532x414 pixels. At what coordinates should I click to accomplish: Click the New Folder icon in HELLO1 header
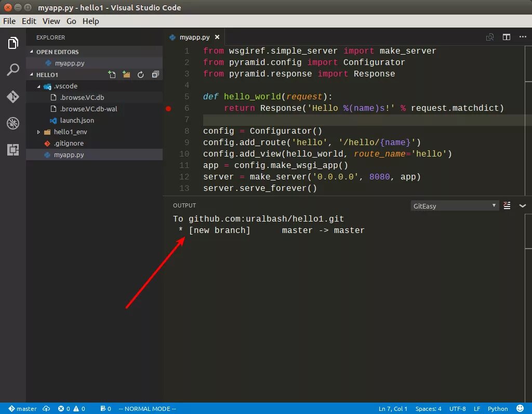(127, 75)
